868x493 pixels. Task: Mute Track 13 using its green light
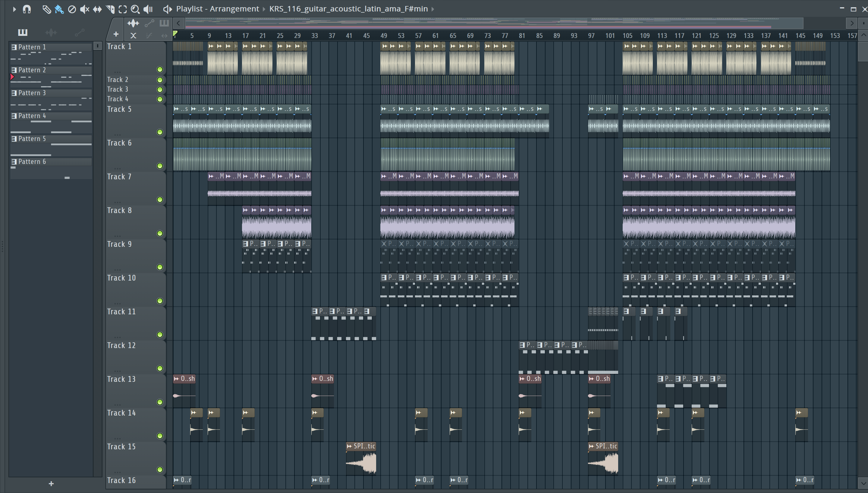(160, 402)
